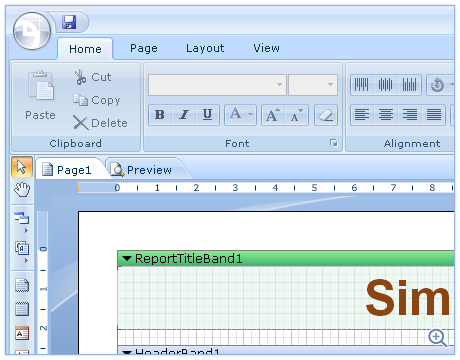Viewport: 460px width, 360px height.
Task: Toggle Bold font style
Action: tap(160, 115)
